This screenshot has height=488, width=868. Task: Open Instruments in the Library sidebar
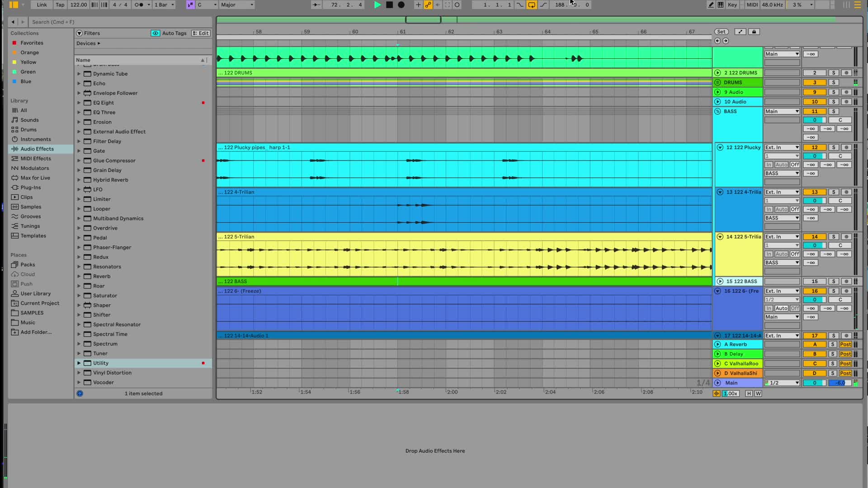(35, 139)
